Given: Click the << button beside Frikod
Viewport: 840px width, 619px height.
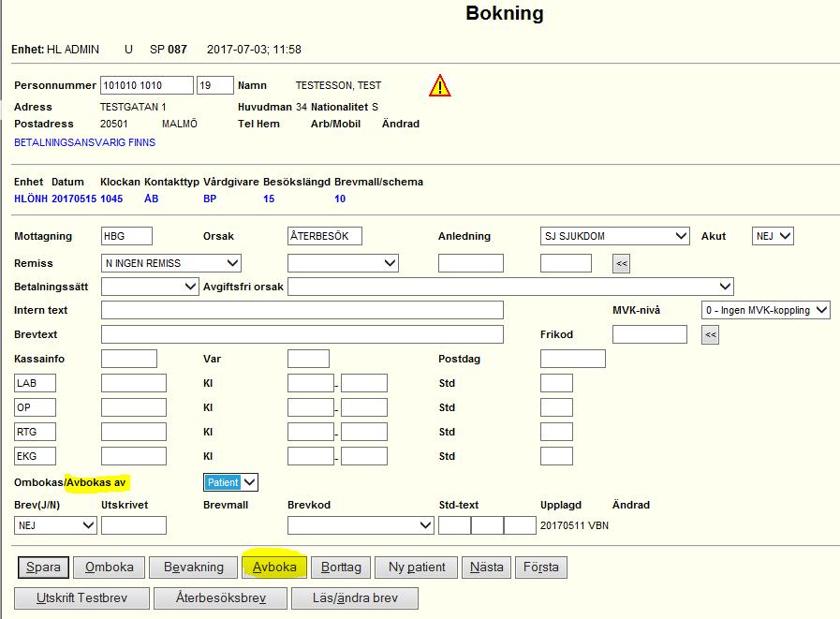Looking at the screenshot, I should coord(711,335).
